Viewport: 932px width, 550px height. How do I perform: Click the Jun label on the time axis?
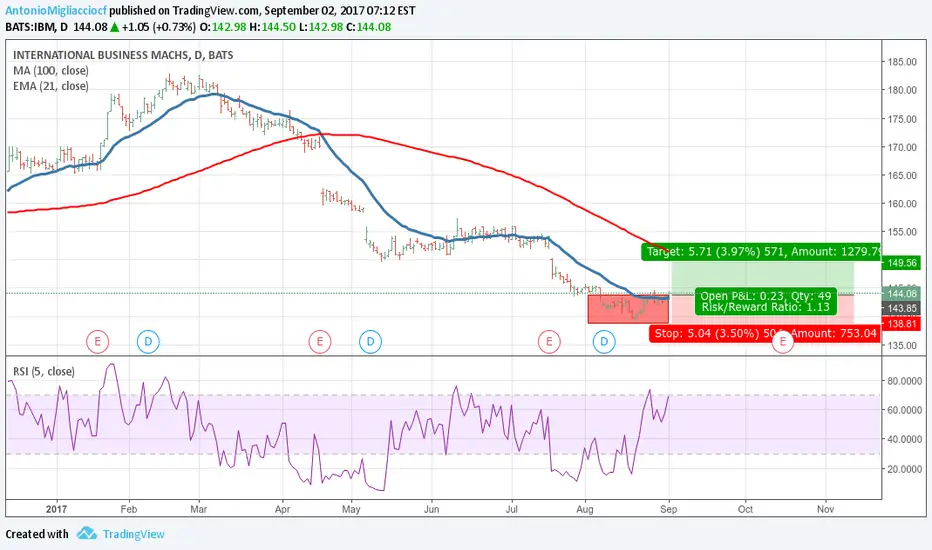point(432,509)
